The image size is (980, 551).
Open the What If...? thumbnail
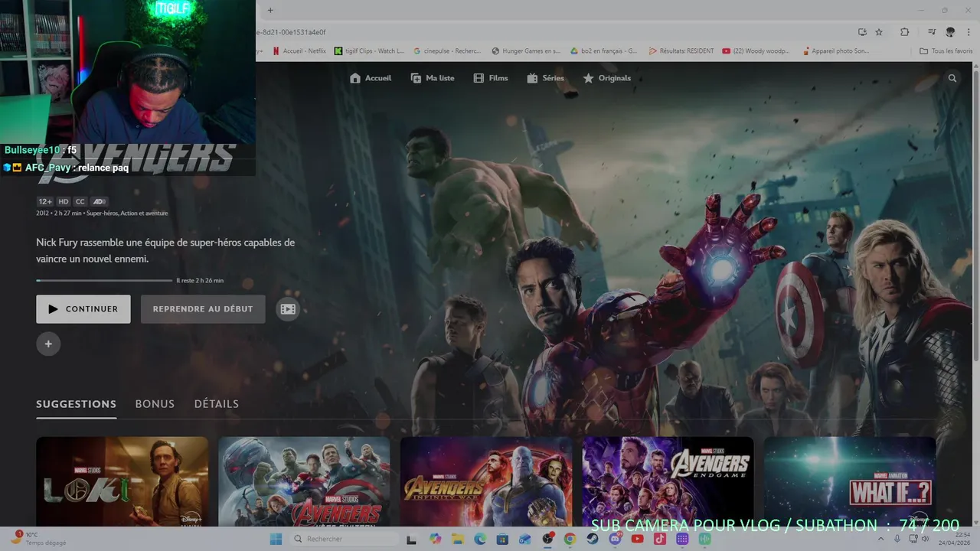[850, 481]
